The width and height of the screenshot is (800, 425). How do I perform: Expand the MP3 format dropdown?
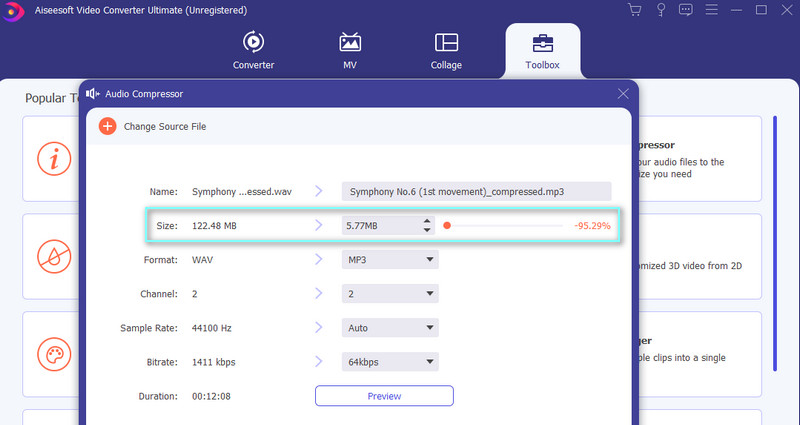tap(390, 260)
